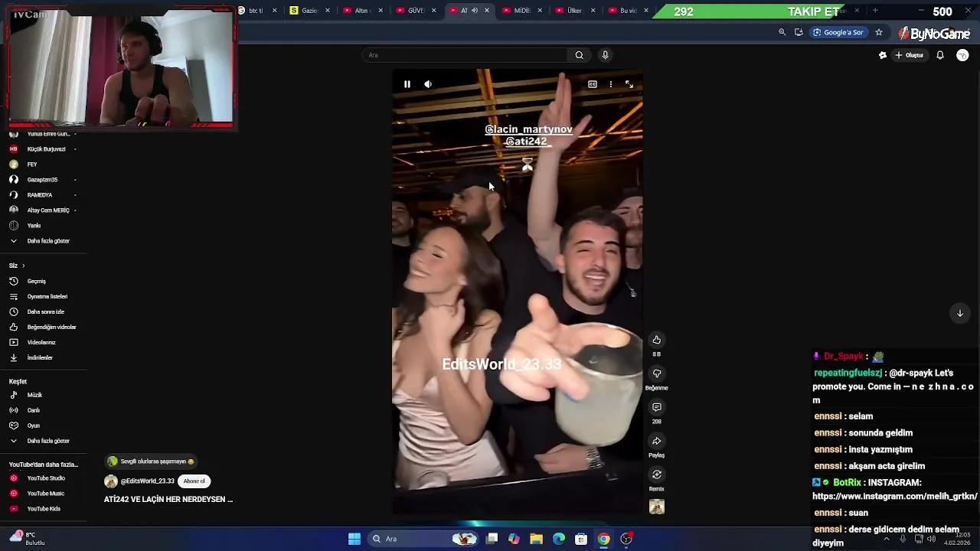Open the Oluştur create menu
The height and width of the screenshot is (551, 980).
tap(910, 55)
